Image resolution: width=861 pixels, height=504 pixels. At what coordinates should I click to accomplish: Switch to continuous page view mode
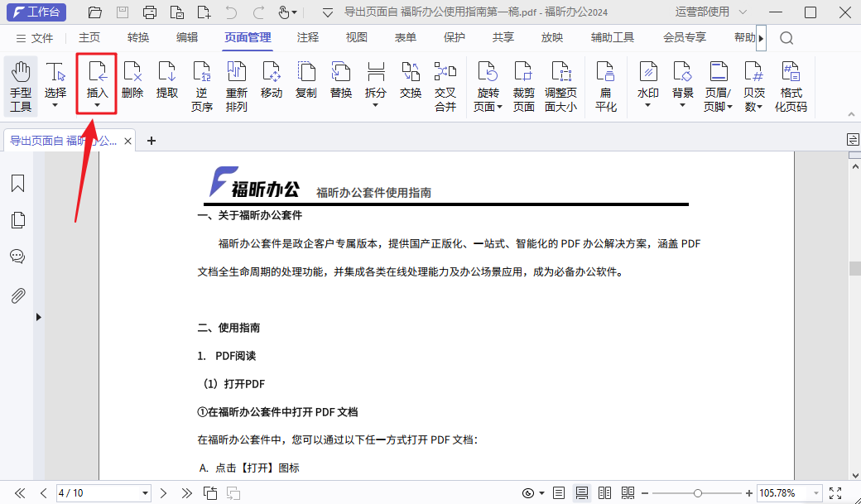tap(581, 493)
